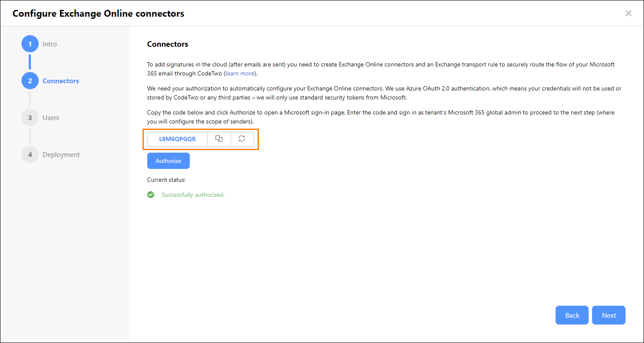The image size is (644, 343).
Task: Click the green success checkmark icon
Action: [x=151, y=195]
